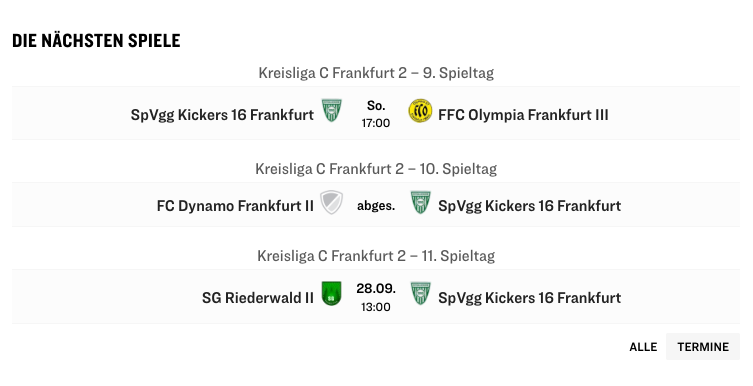753x386 pixels.
Task: Select Kreisliga C Frankfurt 2 – 11. Spieltag heading
Action: (376, 256)
